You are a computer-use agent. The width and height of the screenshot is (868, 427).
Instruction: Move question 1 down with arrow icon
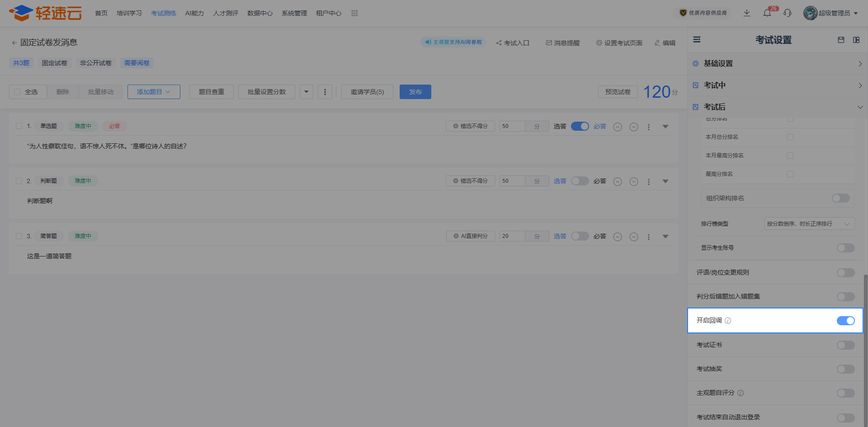(634, 127)
